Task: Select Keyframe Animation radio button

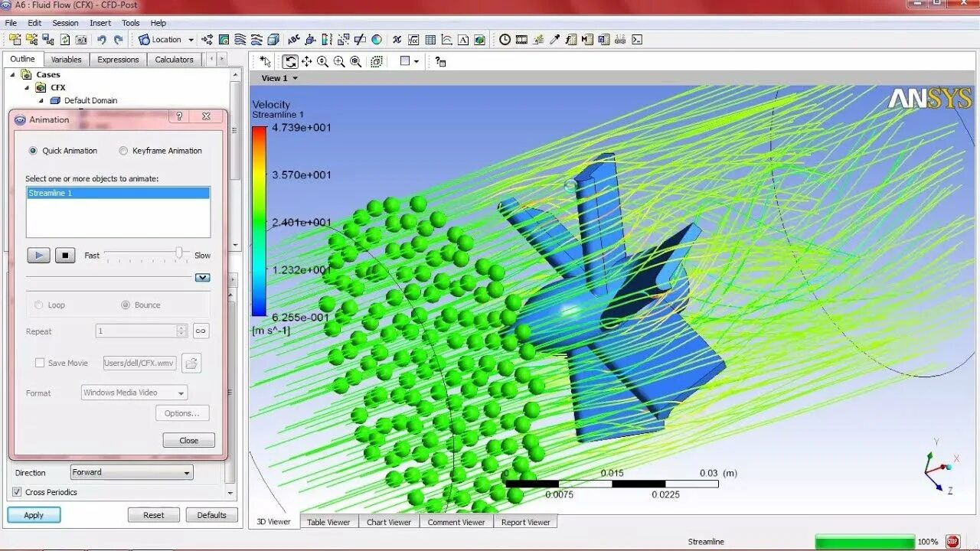Action: [123, 151]
